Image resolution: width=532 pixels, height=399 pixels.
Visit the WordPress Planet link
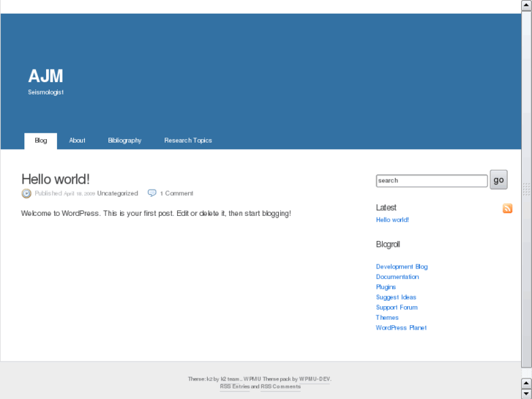coord(401,328)
